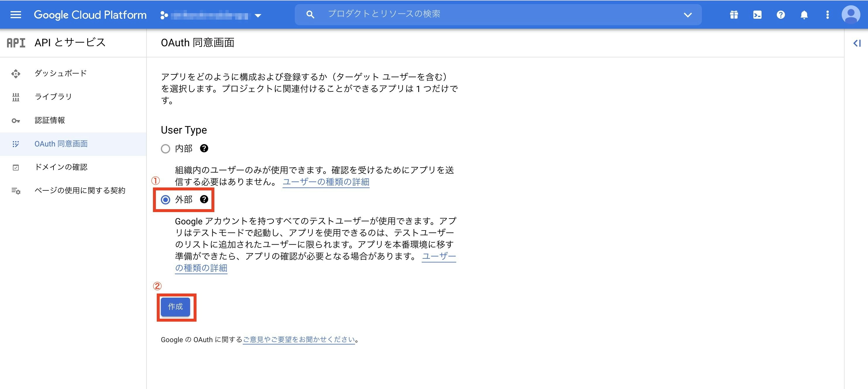Screen dimensions: 868x389
Task: Open ライブラリ in sidebar
Action: (53, 97)
